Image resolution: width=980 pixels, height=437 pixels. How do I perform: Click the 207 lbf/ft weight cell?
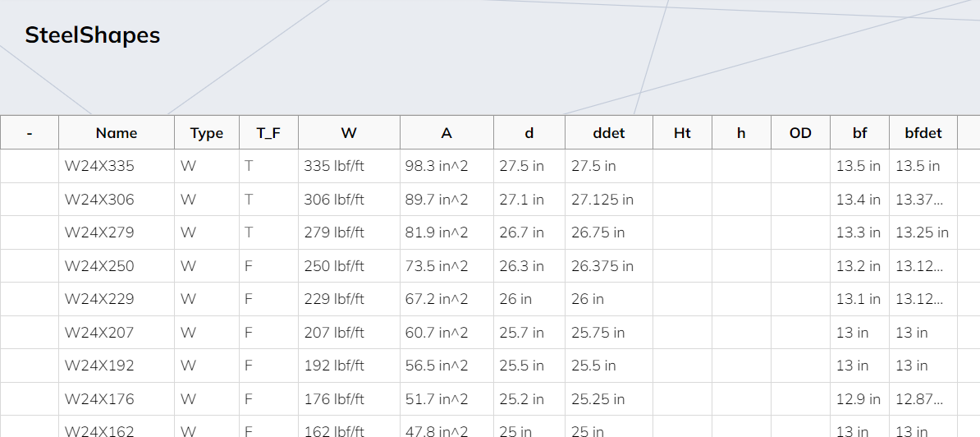pos(350,333)
